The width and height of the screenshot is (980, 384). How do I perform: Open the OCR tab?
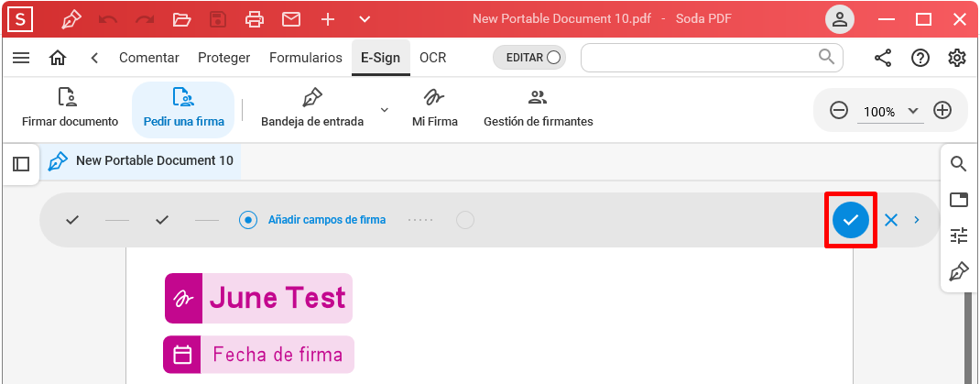point(433,58)
